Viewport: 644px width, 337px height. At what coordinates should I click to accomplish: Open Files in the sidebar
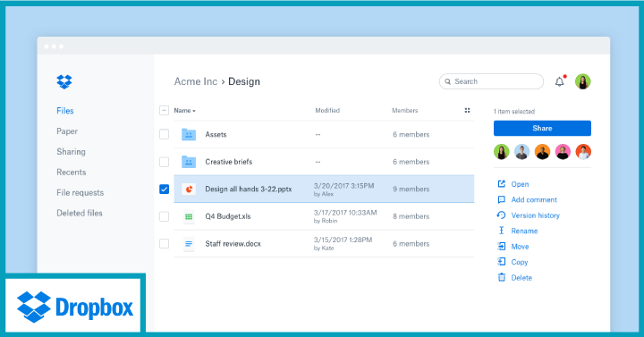click(65, 111)
